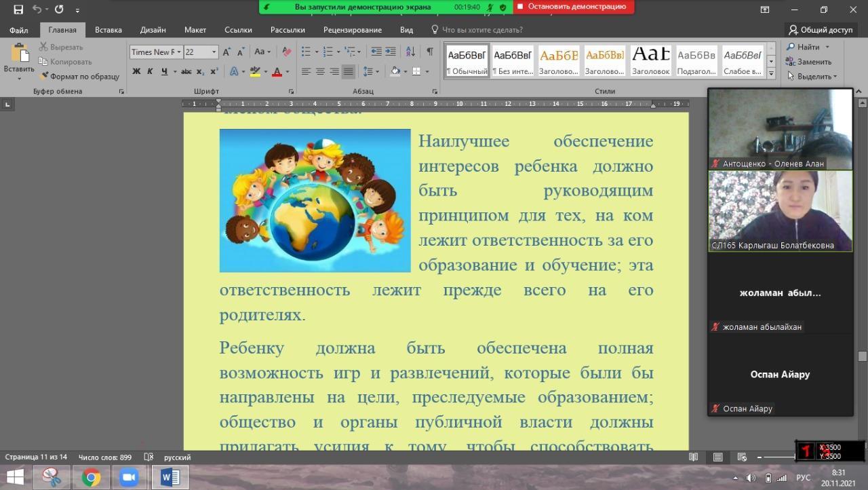
Task: Pick the red font color swatch
Action: [x=277, y=71]
